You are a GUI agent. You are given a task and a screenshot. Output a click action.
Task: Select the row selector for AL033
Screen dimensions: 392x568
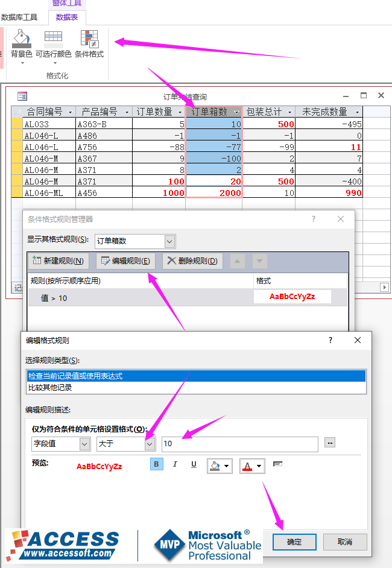point(17,124)
